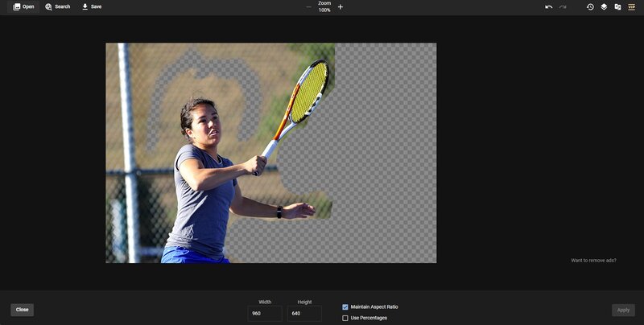Viewport: 644px width, 325px height.
Task: Undo the last action
Action: (549, 7)
